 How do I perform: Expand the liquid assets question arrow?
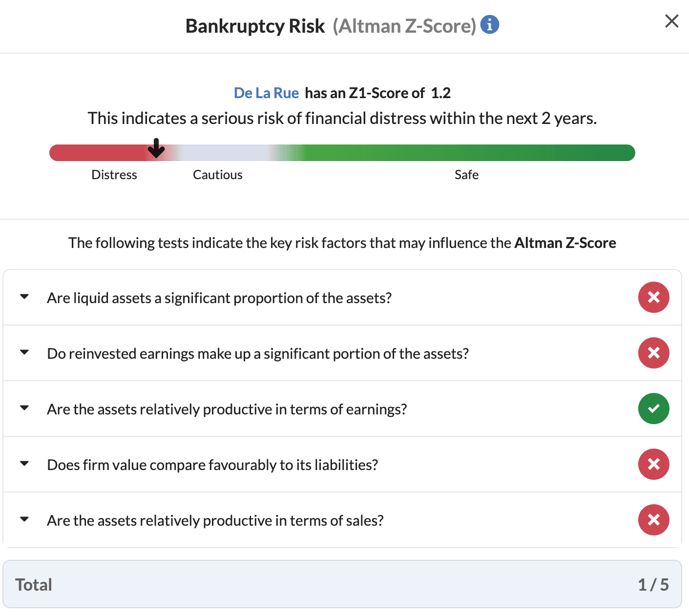[24, 297]
